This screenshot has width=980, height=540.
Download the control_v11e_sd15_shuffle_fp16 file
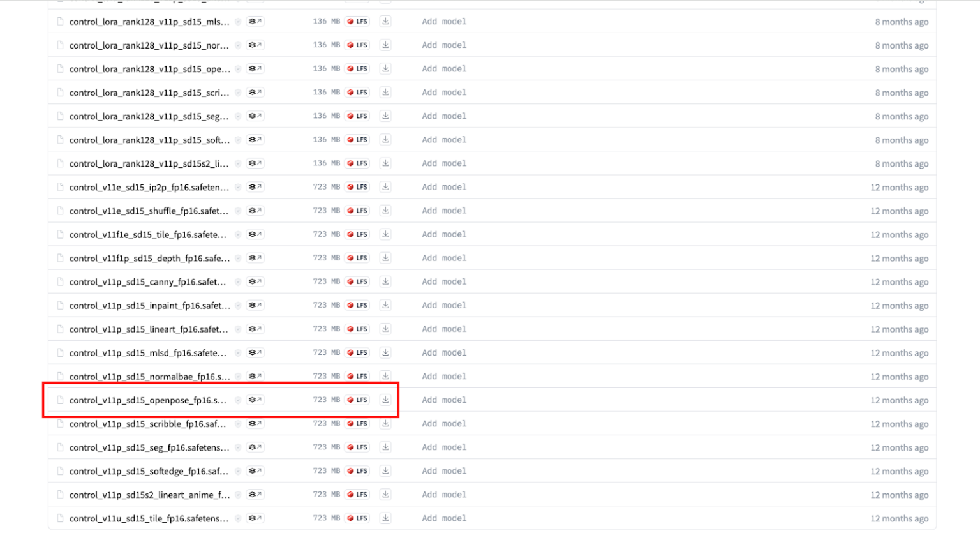385,211
